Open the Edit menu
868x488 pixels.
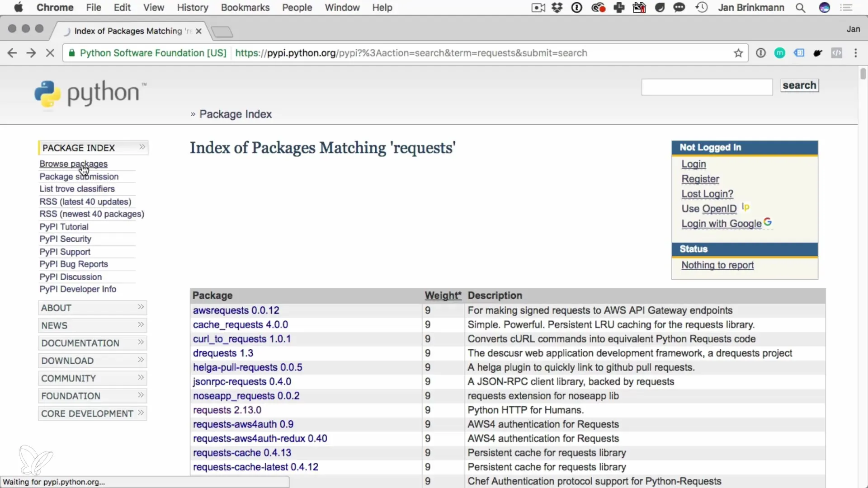[122, 8]
